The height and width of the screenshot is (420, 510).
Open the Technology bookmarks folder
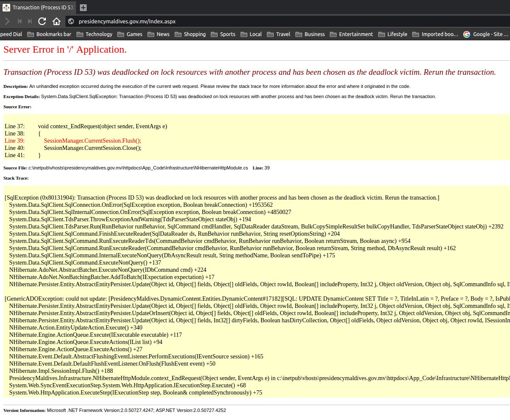click(x=94, y=34)
